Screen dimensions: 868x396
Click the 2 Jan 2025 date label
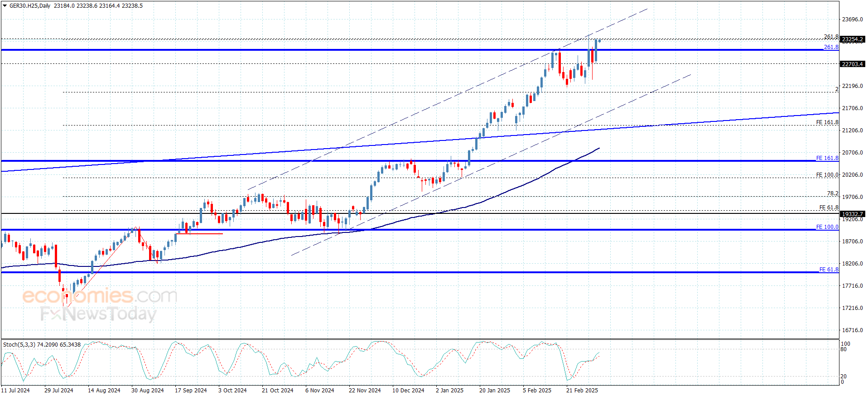coord(449,391)
